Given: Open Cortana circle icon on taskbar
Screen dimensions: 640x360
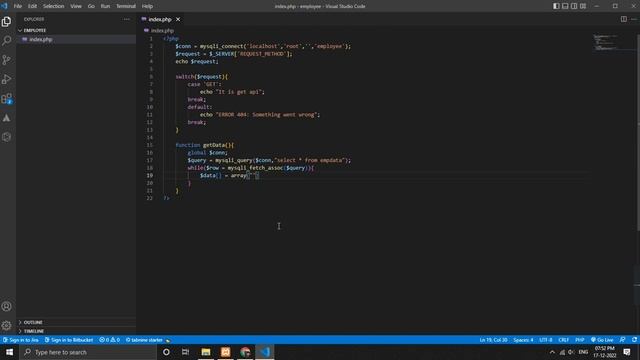Looking at the screenshot, I should 166,352.
